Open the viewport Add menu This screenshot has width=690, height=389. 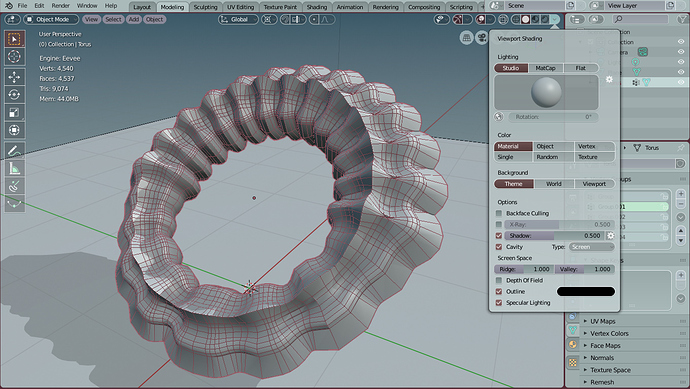click(134, 19)
